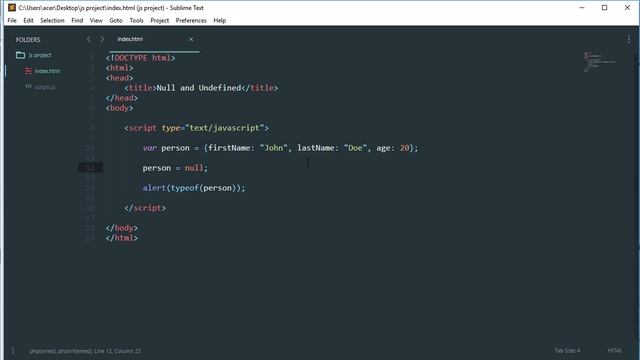Click the minimap code preview

click(599, 62)
